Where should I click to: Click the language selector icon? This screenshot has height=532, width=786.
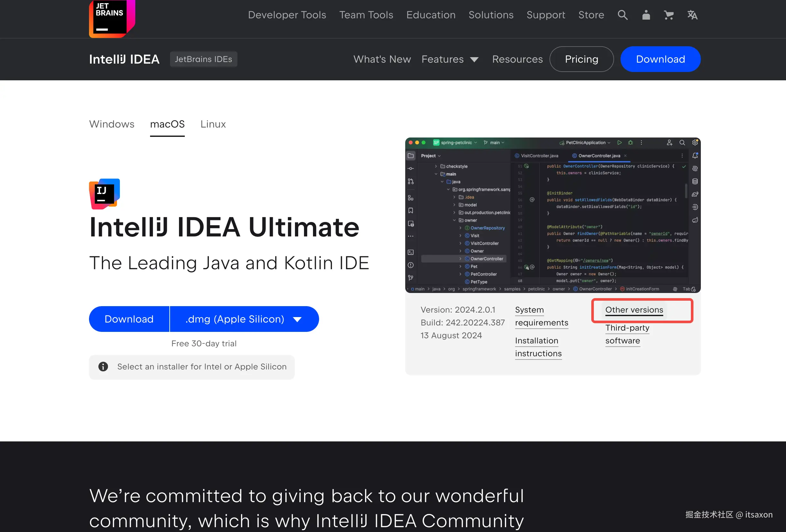[x=692, y=15]
